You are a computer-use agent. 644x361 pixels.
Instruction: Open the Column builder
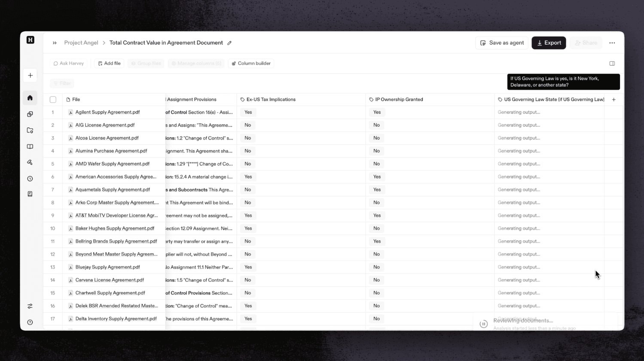pyautogui.click(x=251, y=64)
